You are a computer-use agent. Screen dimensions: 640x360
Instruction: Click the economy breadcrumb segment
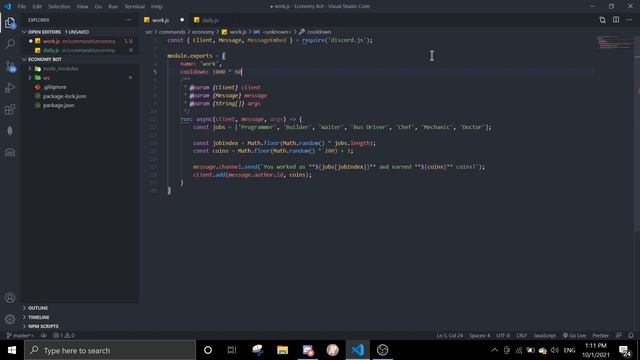pos(203,32)
